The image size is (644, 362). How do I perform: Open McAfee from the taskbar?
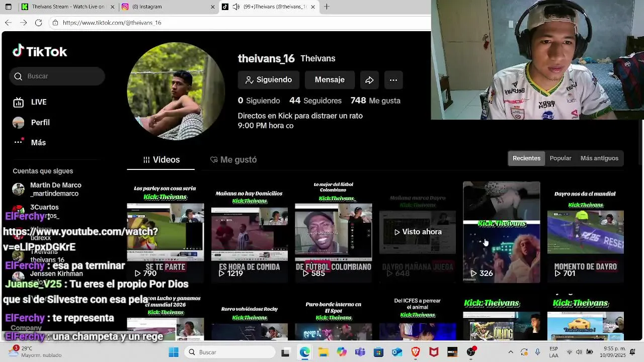click(434, 352)
